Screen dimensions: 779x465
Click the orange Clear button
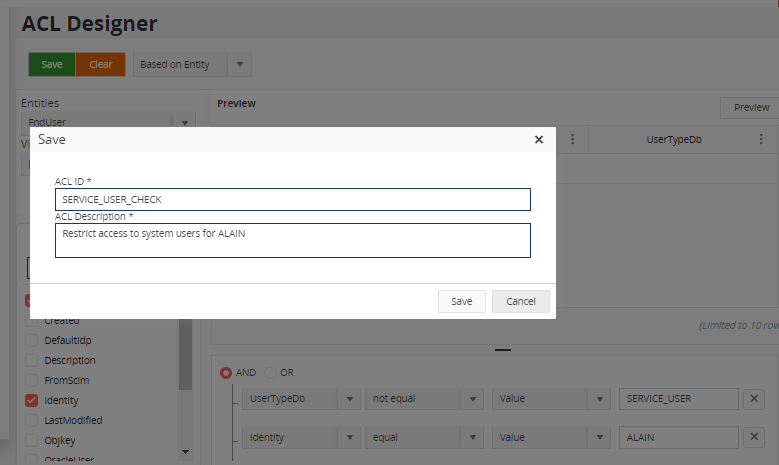tap(100, 65)
